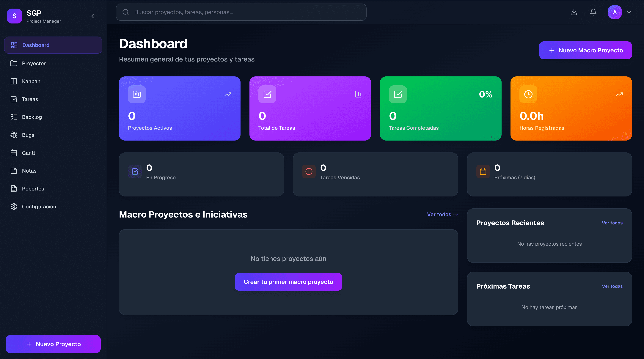This screenshot has width=644, height=359.
Task: Click Nuevo Macro Proyecto button
Action: [x=585, y=50]
